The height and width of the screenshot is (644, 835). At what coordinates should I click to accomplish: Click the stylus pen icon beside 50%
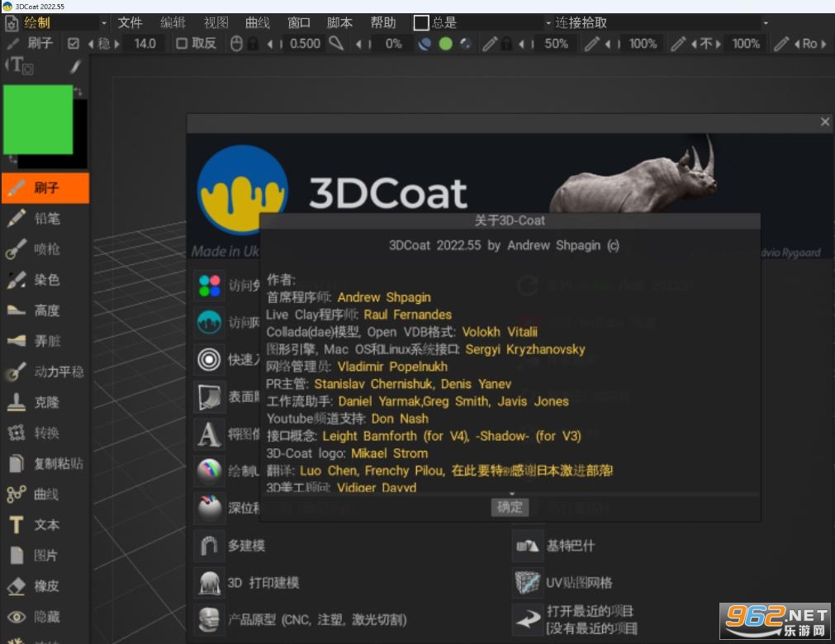490,44
